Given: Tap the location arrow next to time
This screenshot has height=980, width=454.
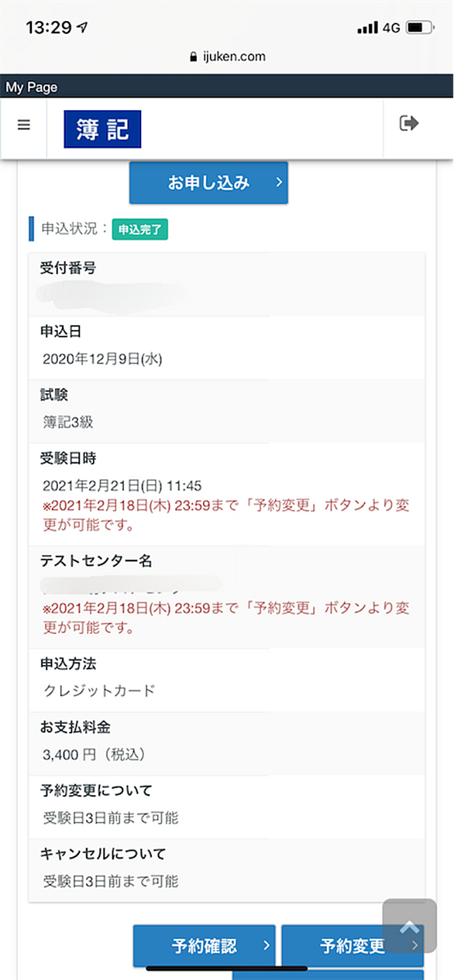Looking at the screenshot, I should tap(81, 27).
